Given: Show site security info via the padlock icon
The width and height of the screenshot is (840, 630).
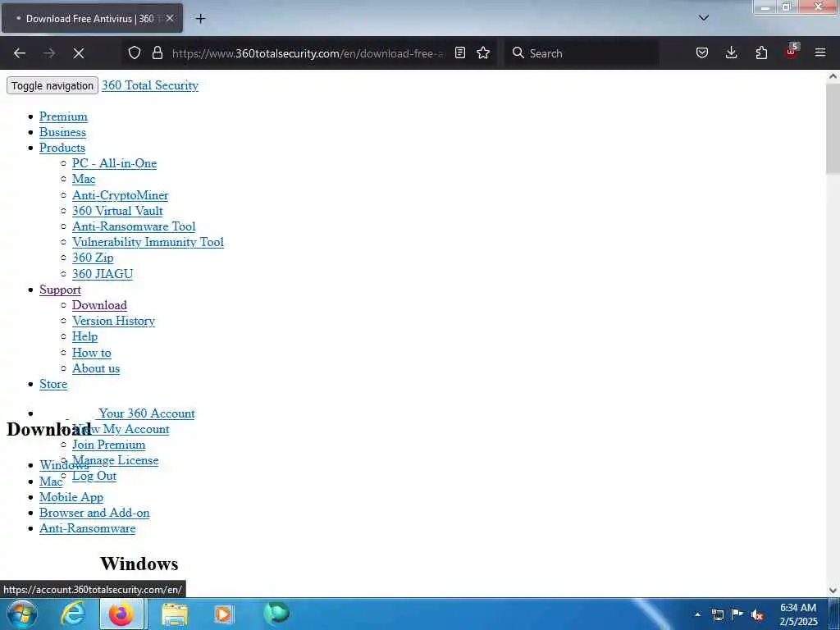Looking at the screenshot, I should [157, 53].
